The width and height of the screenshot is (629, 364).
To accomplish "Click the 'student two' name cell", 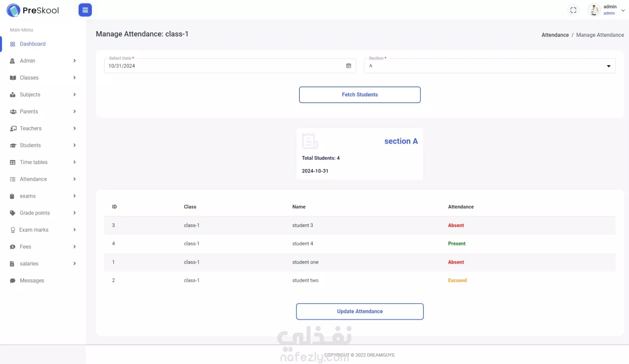I will [305, 280].
